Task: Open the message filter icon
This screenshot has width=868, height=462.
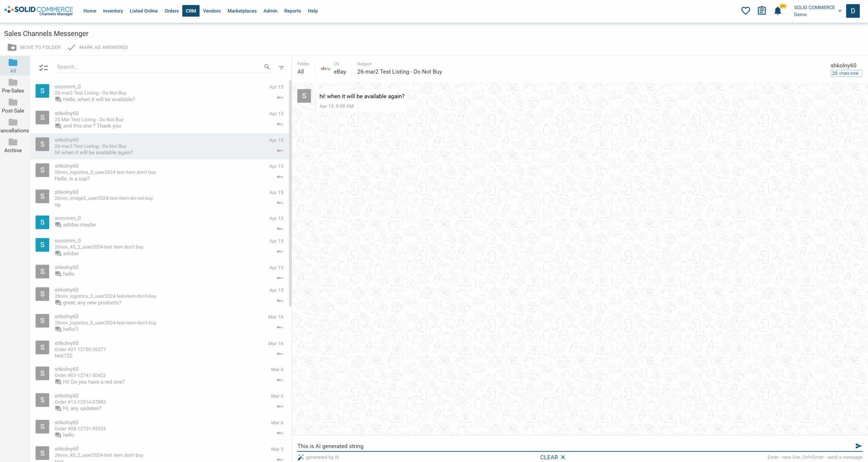Action: click(x=281, y=68)
